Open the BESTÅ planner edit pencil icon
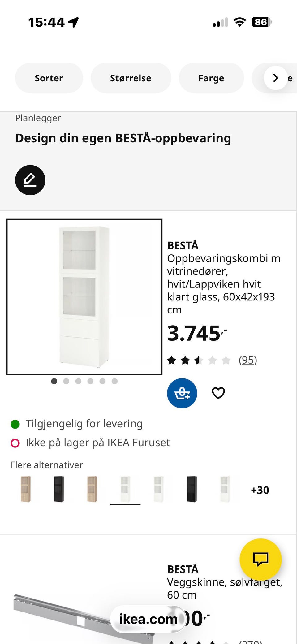The image size is (297, 644). pos(30,180)
